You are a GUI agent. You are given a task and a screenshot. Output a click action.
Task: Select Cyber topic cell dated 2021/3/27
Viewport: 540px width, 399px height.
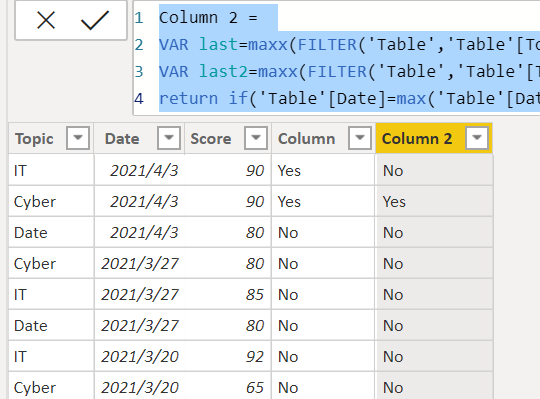[51, 263]
